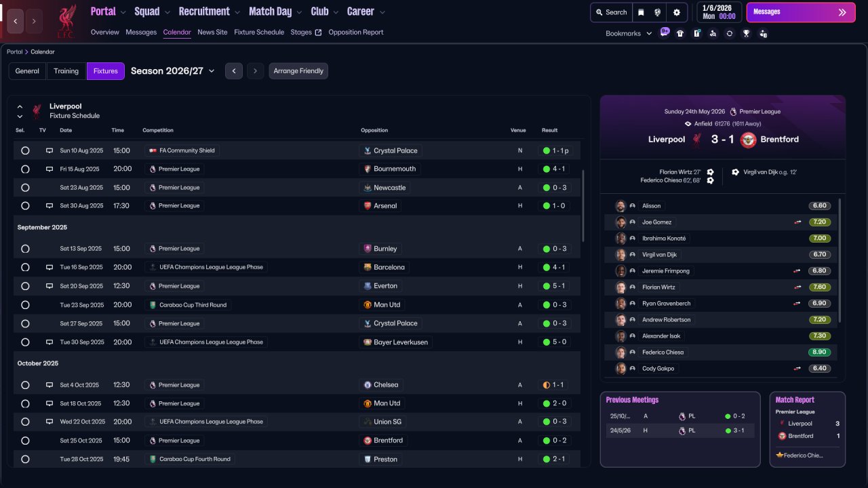Select the Burnley fixture radio button
Viewport: 868px width, 488px height.
click(25, 249)
